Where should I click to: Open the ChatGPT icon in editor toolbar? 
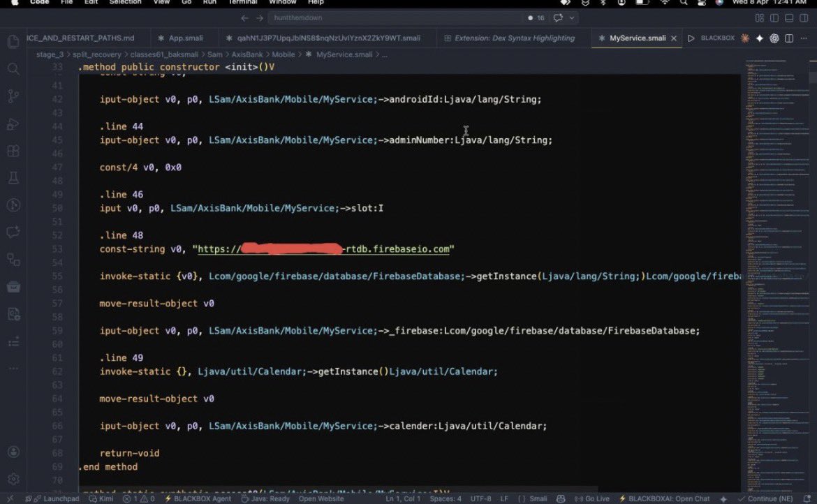[774, 38]
